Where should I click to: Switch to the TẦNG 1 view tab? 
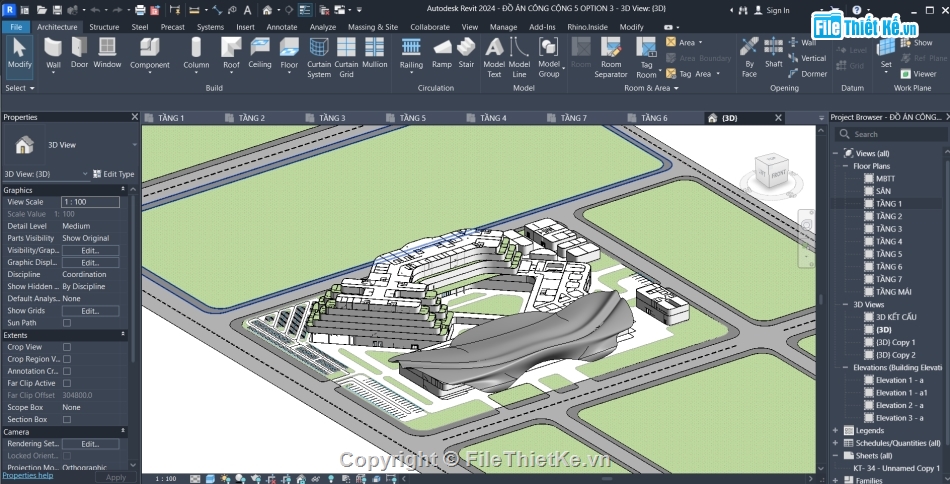[170, 118]
